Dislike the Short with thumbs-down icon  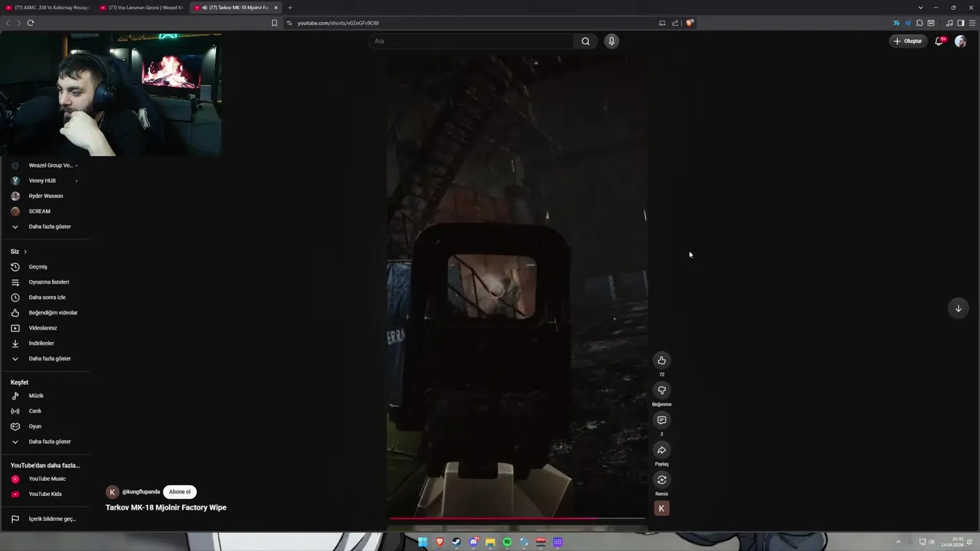(x=661, y=390)
